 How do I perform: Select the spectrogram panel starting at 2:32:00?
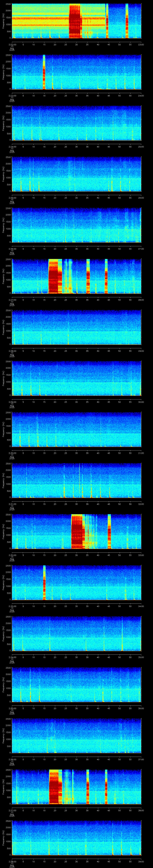pos(76,532)
